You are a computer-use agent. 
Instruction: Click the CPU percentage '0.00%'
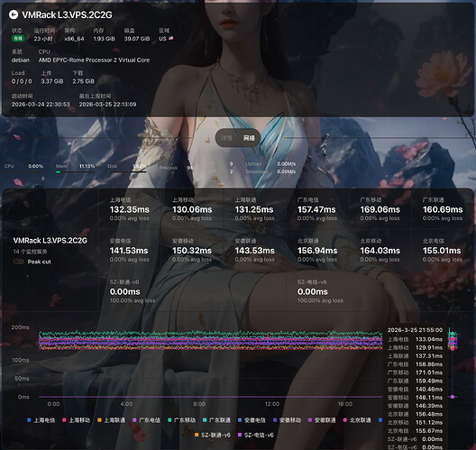tap(35, 166)
